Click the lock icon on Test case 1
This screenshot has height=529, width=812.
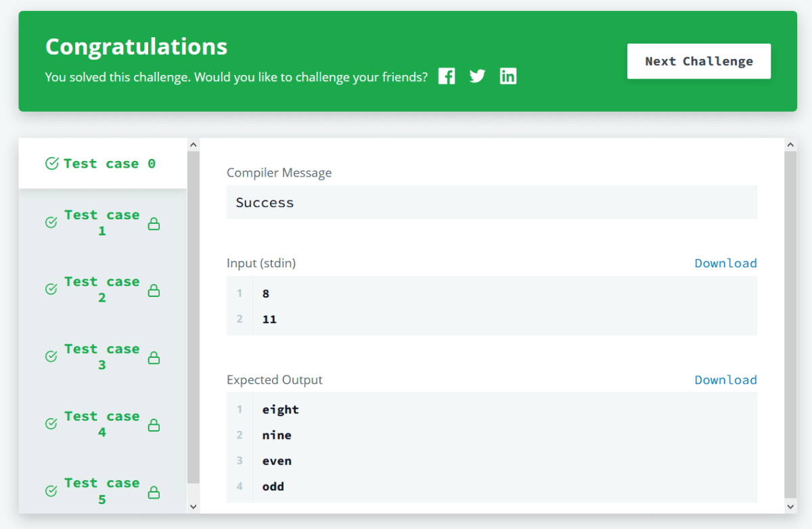click(154, 223)
